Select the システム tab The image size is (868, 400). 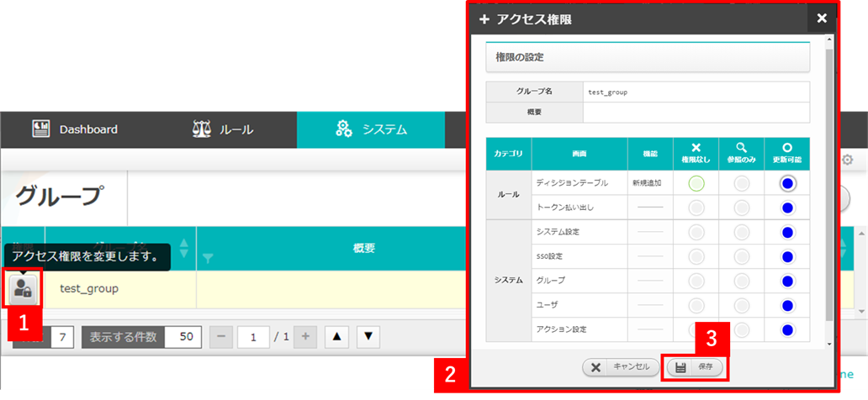click(x=371, y=129)
